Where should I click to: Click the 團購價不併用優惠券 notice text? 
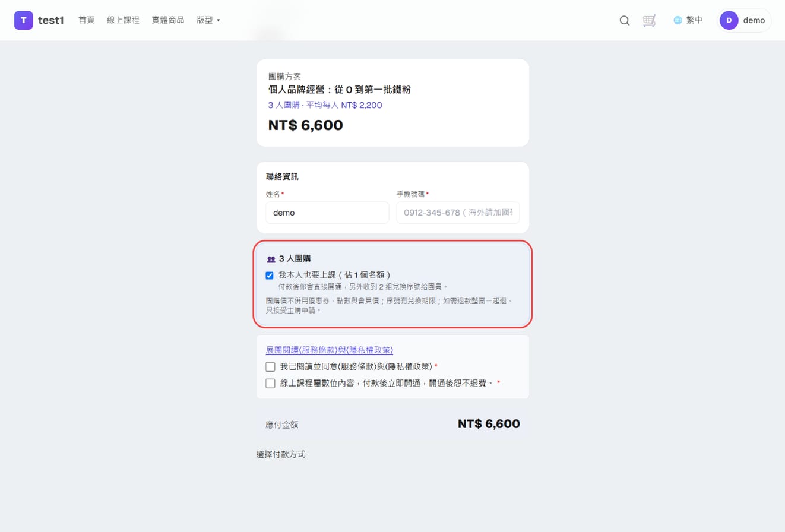(388, 305)
